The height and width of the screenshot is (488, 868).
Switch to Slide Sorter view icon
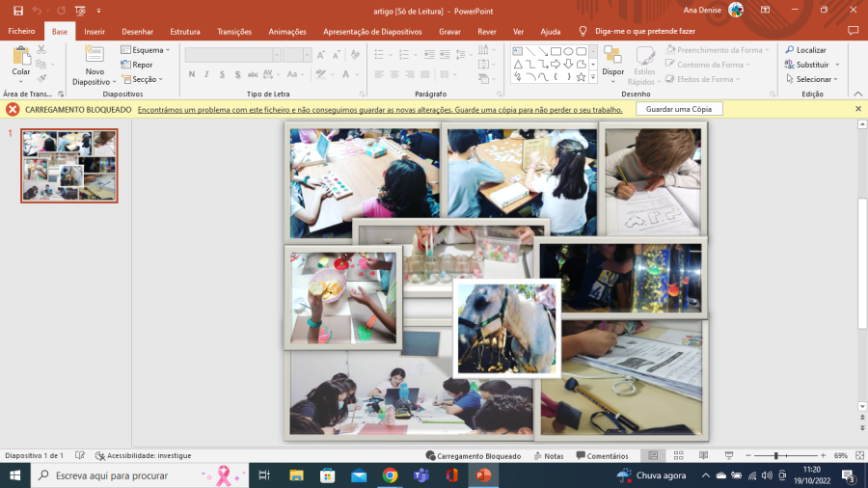coord(679,455)
